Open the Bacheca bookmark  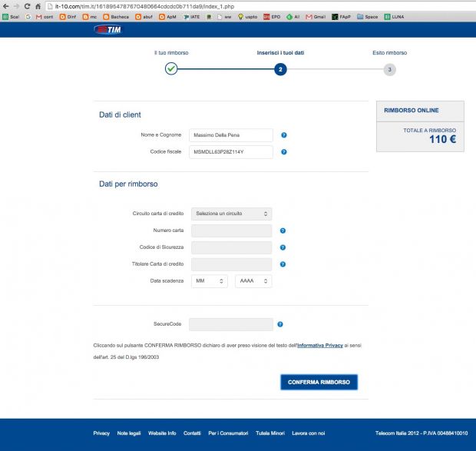coord(116,17)
